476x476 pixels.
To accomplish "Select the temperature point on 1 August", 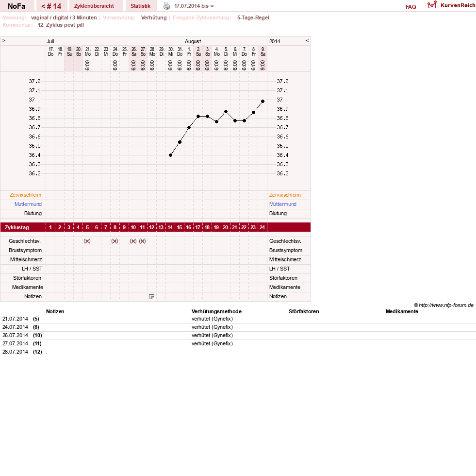I will tap(189, 128).
